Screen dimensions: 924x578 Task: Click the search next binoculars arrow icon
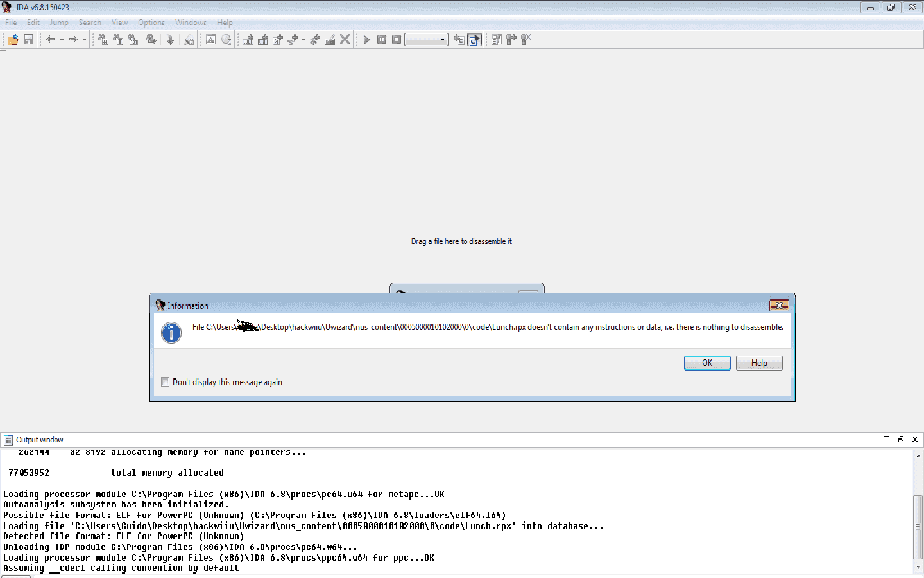pyautogui.click(x=151, y=39)
